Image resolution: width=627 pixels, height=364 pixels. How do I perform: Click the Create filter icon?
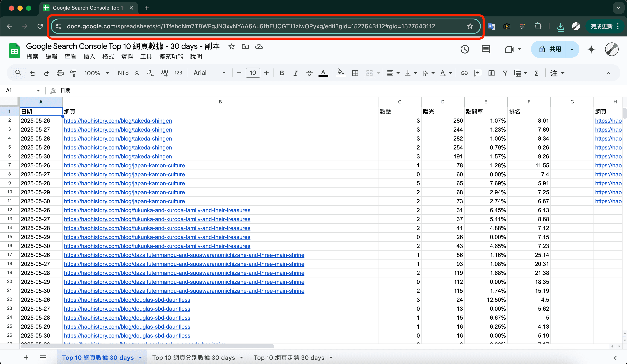coord(505,73)
